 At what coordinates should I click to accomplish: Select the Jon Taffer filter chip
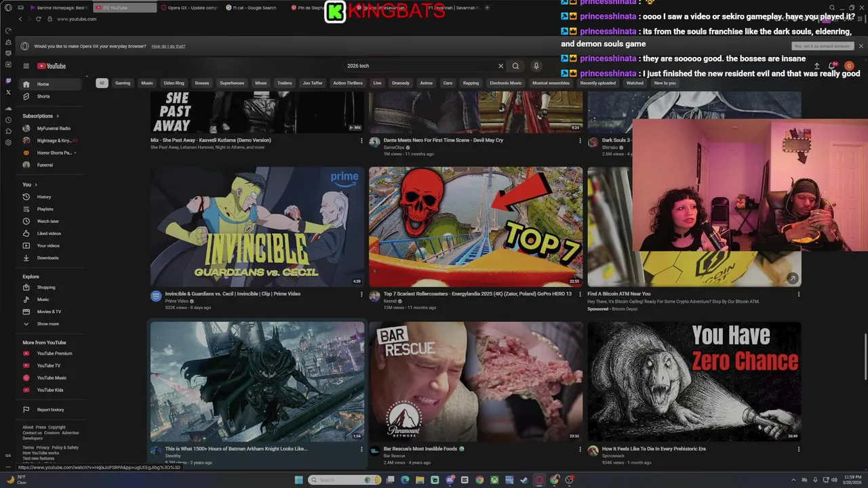pos(313,83)
